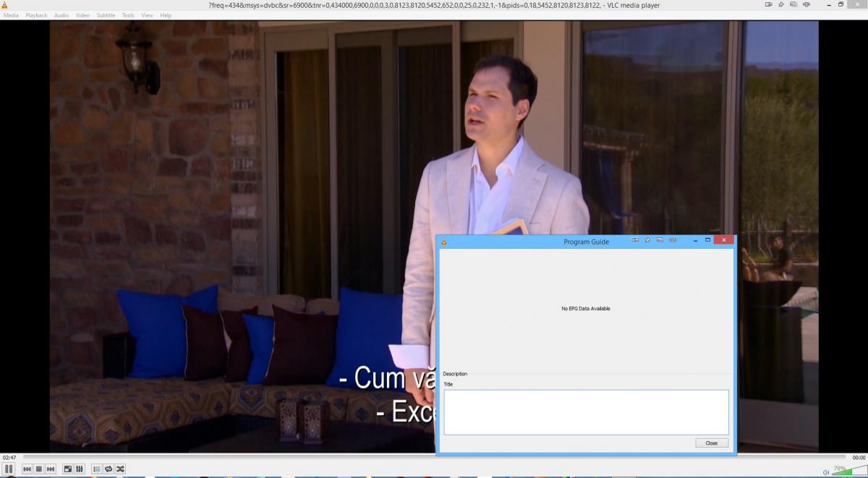The width and height of the screenshot is (868, 478).
Task: Pause the video playback
Action: 9,469
